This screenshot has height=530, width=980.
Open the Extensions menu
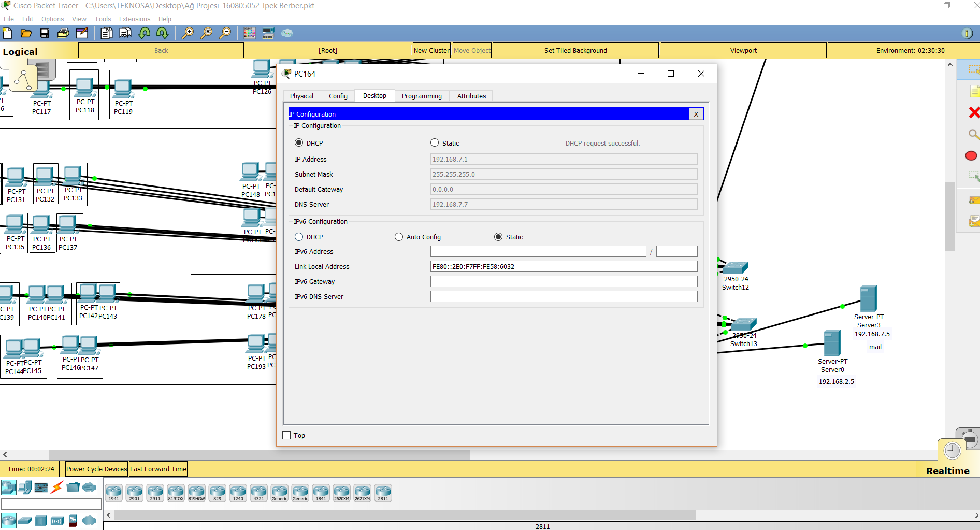pyautogui.click(x=134, y=19)
